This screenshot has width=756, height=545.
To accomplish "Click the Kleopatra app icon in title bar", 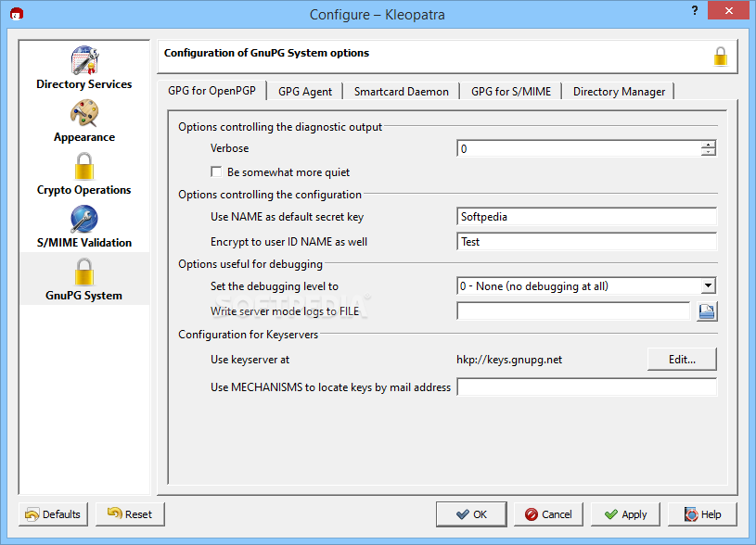I will [x=17, y=14].
